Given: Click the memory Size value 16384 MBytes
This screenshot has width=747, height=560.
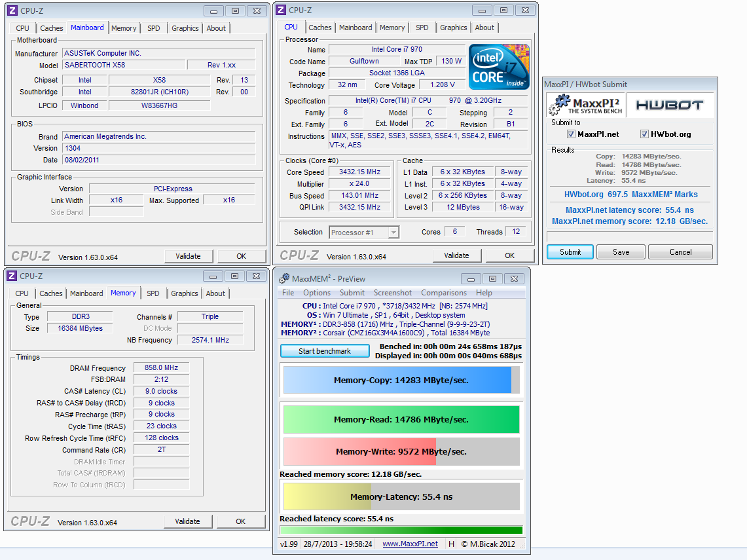Looking at the screenshot, I should point(80,328).
